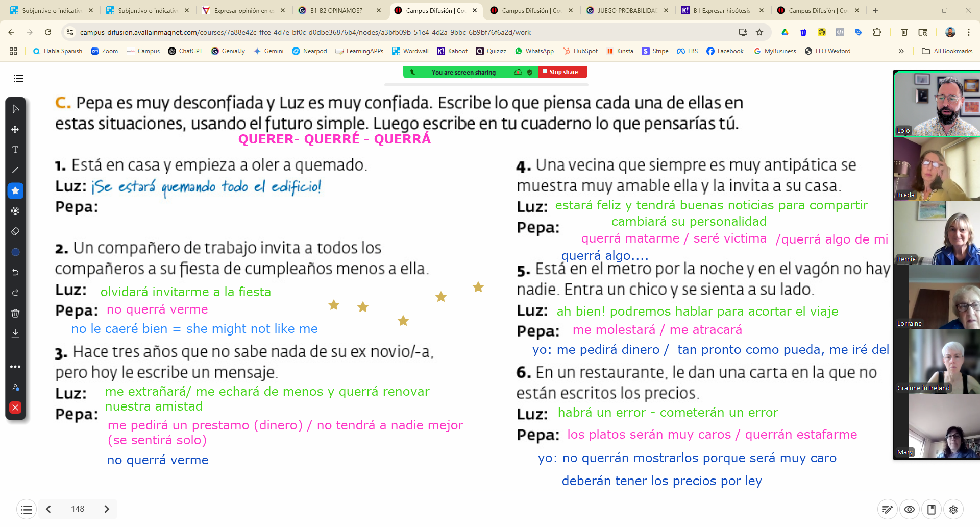
Task: Toggle the eye visibility of answers
Action: [909, 509]
